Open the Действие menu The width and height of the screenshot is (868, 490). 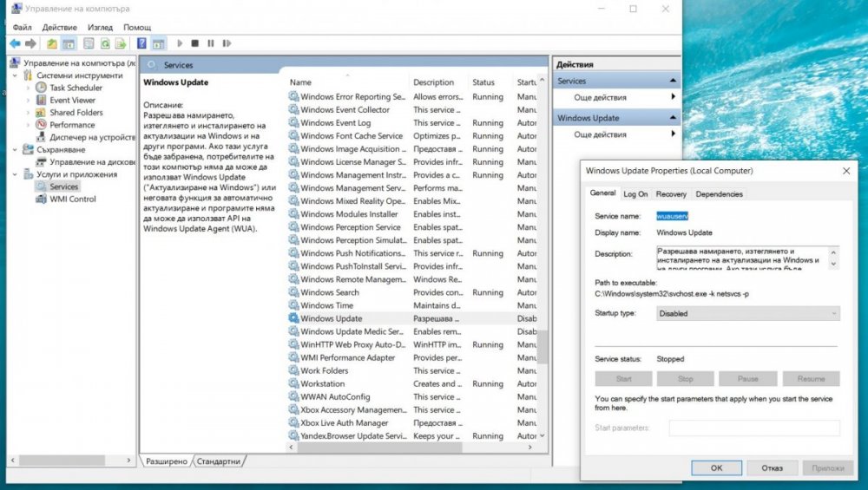(x=60, y=27)
